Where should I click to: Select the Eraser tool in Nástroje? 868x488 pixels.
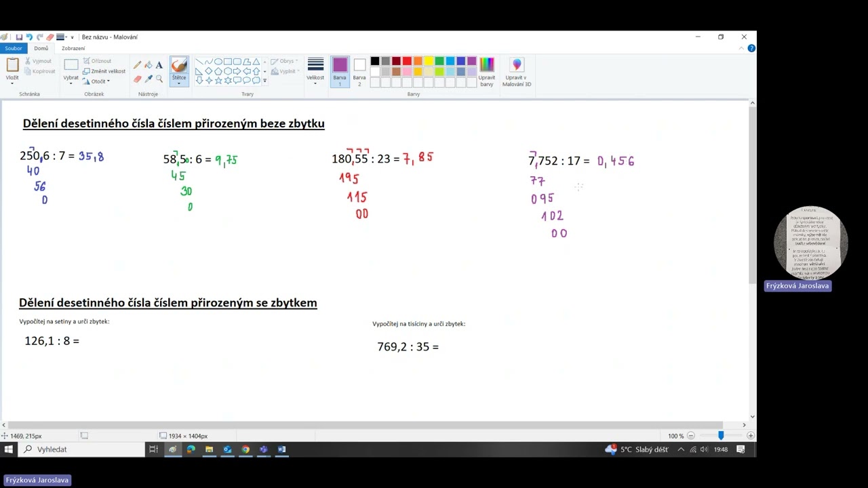pyautogui.click(x=138, y=79)
